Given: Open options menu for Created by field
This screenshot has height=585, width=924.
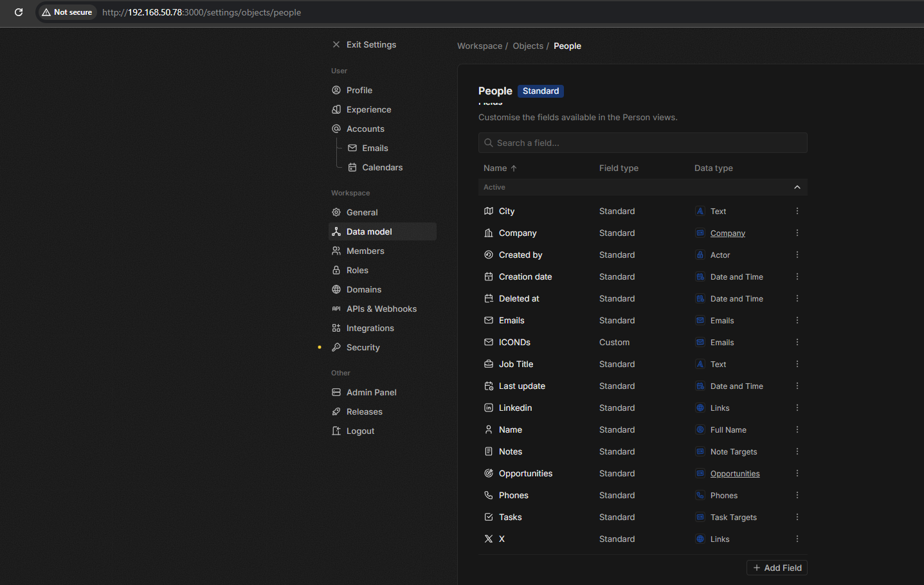Looking at the screenshot, I should [x=797, y=255].
